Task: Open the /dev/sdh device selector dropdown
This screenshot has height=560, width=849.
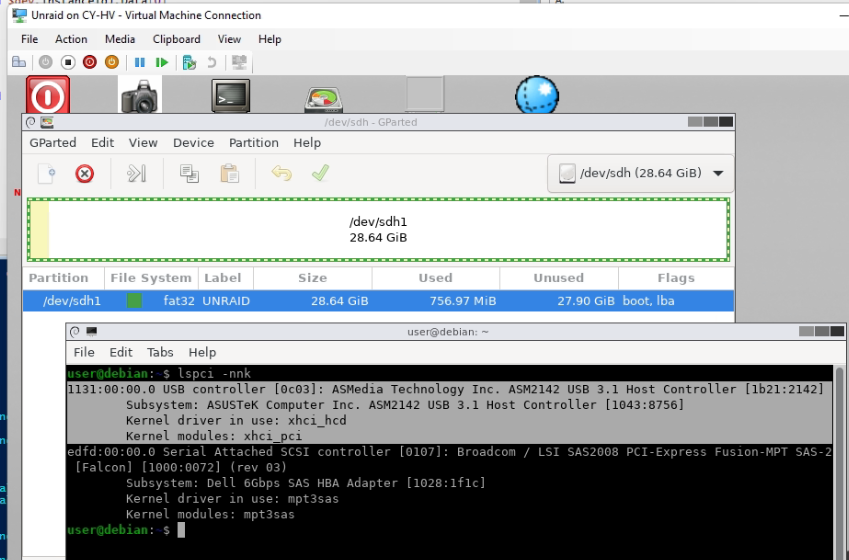Action: click(x=641, y=173)
